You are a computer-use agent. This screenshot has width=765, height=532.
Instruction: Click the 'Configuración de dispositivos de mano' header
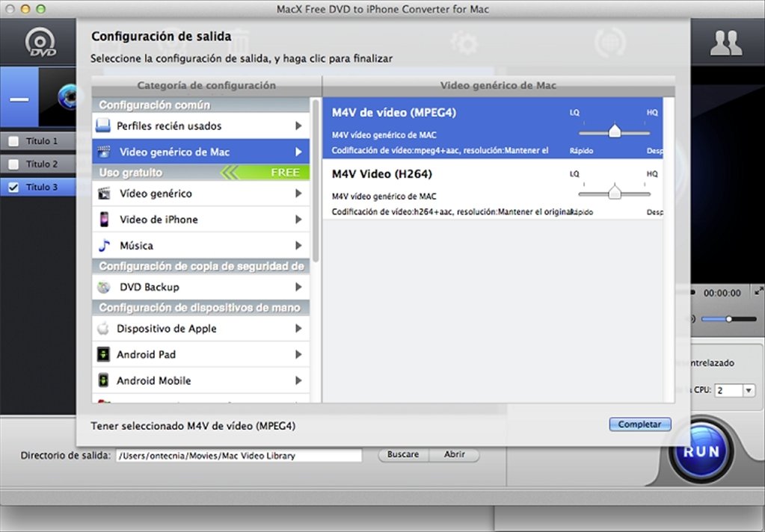200,308
